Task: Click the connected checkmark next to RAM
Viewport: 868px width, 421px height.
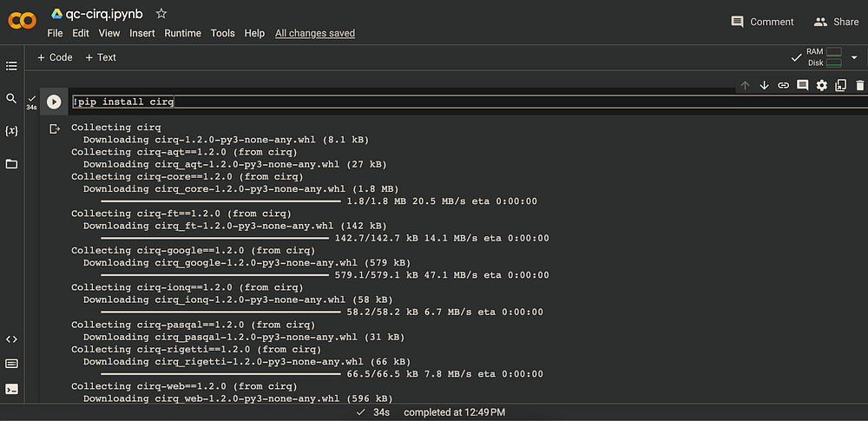Action: [x=797, y=57]
